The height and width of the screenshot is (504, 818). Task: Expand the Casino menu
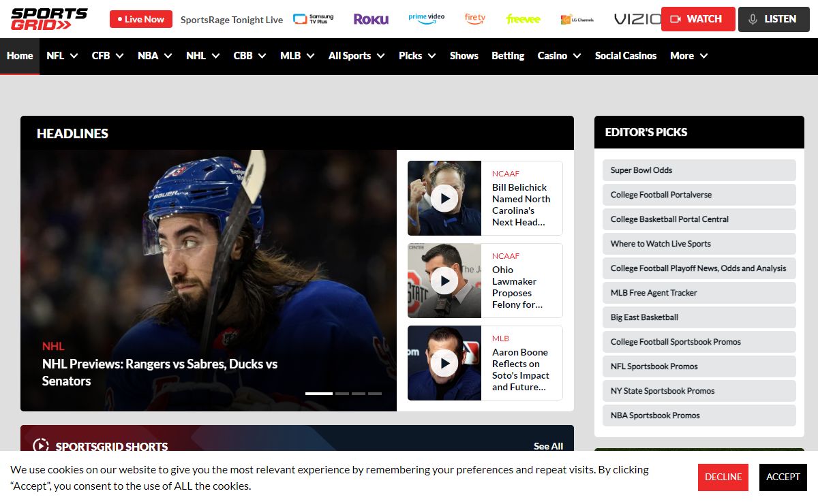click(x=559, y=56)
